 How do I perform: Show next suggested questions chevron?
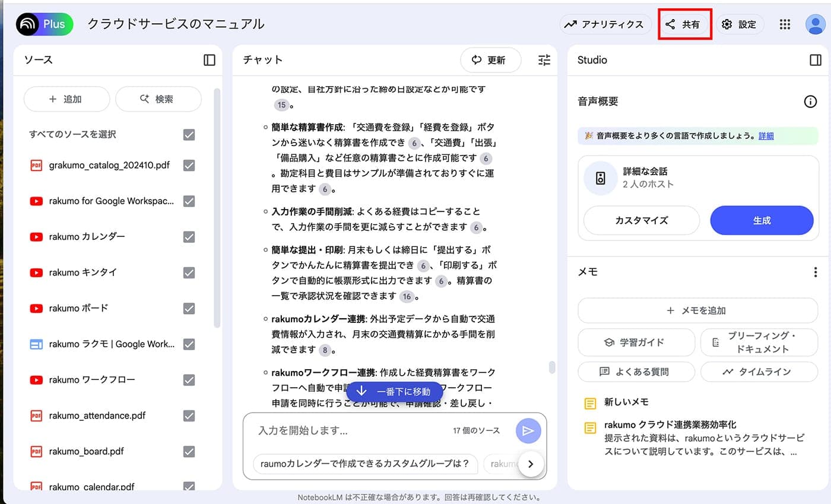(x=531, y=464)
